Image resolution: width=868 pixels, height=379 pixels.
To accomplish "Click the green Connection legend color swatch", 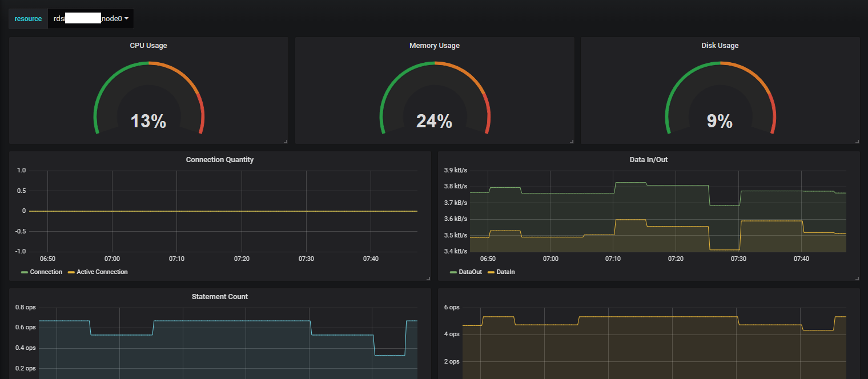I will pos(25,272).
